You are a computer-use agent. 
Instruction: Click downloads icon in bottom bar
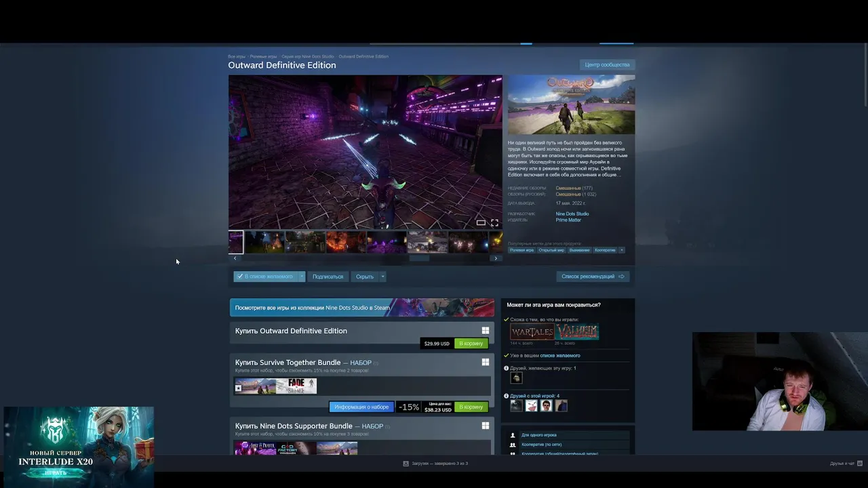[x=406, y=464]
